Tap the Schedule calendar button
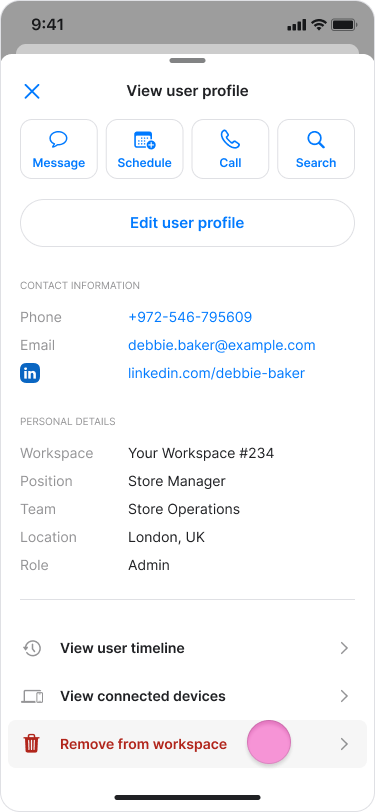The image size is (375, 812). (145, 149)
